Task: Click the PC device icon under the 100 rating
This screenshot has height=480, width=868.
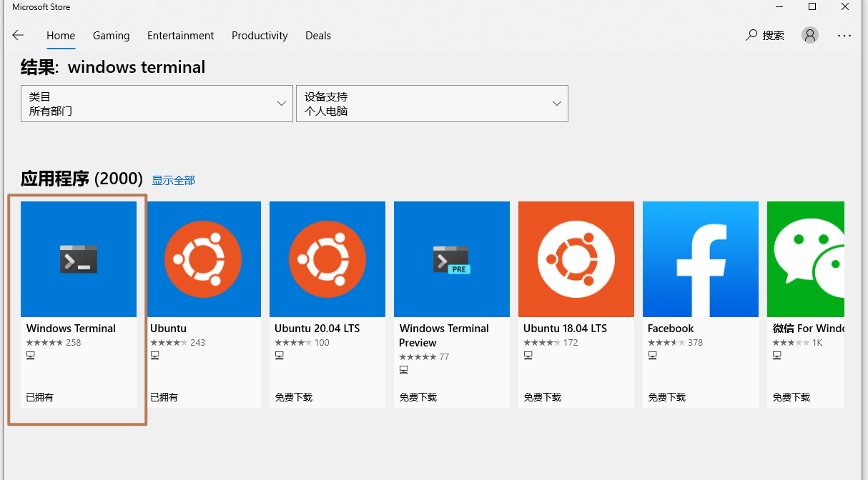Action: click(x=280, y=356)
